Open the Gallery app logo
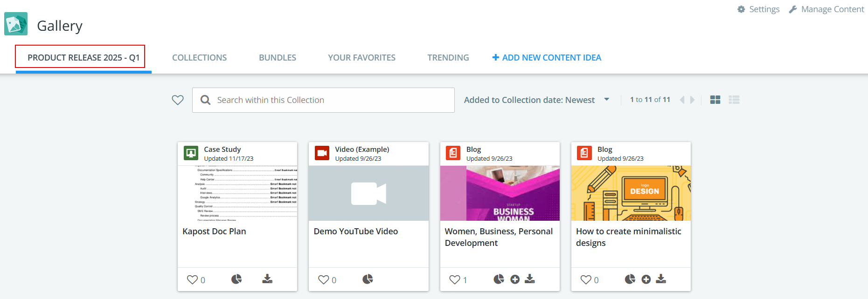Viewport: 868px width, 299px height. (16, 24)
